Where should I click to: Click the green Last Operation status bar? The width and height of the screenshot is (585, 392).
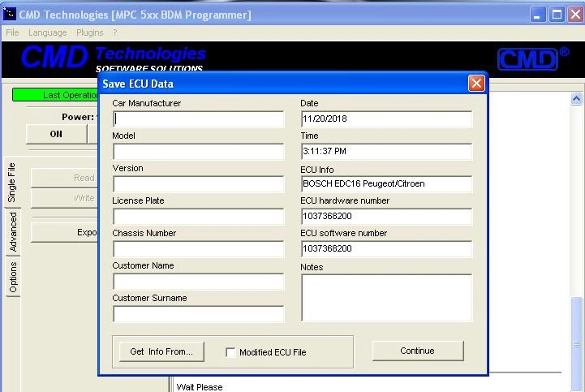point(55,95)
